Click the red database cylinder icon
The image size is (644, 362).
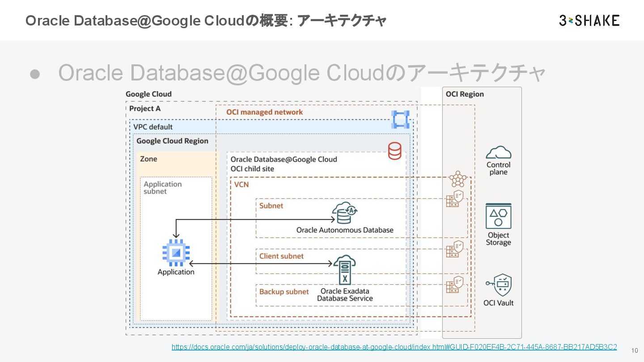pos(395,151)
